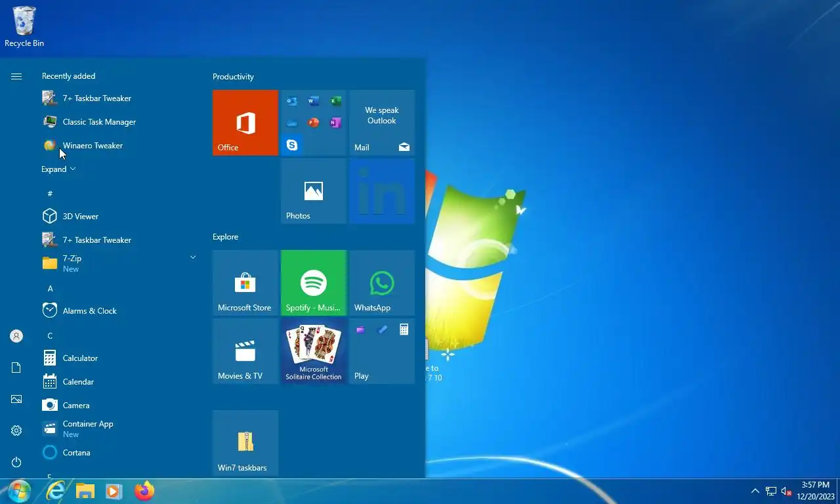Click the Power icon in the Start rail
The width and height of the screenshot is (840, 504).
point(16,462)
